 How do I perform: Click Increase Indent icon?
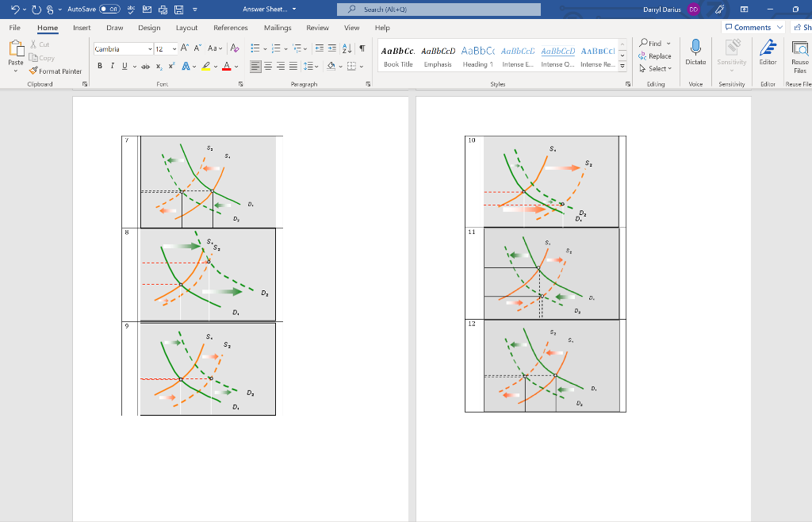(x=332, y=48)
